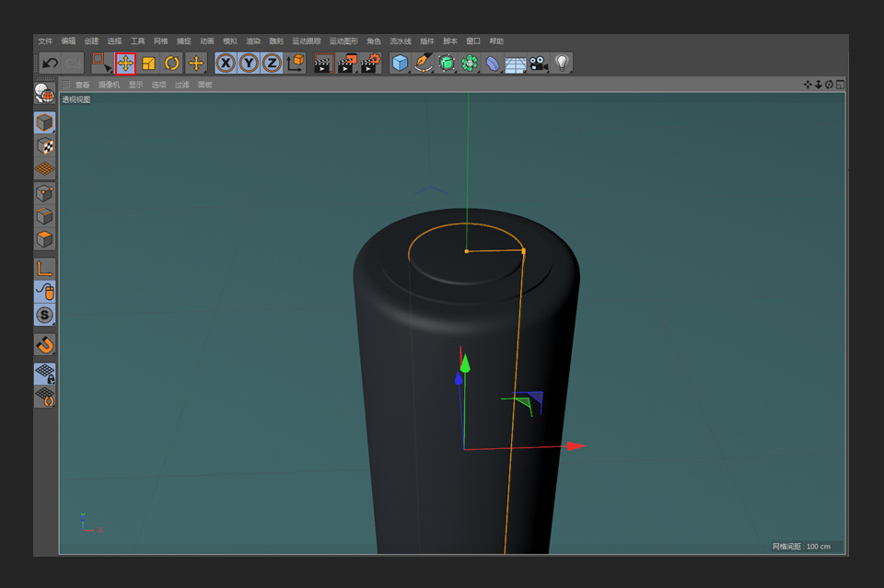
Task: Open the 文件 menu
Action: coord(45,41)
